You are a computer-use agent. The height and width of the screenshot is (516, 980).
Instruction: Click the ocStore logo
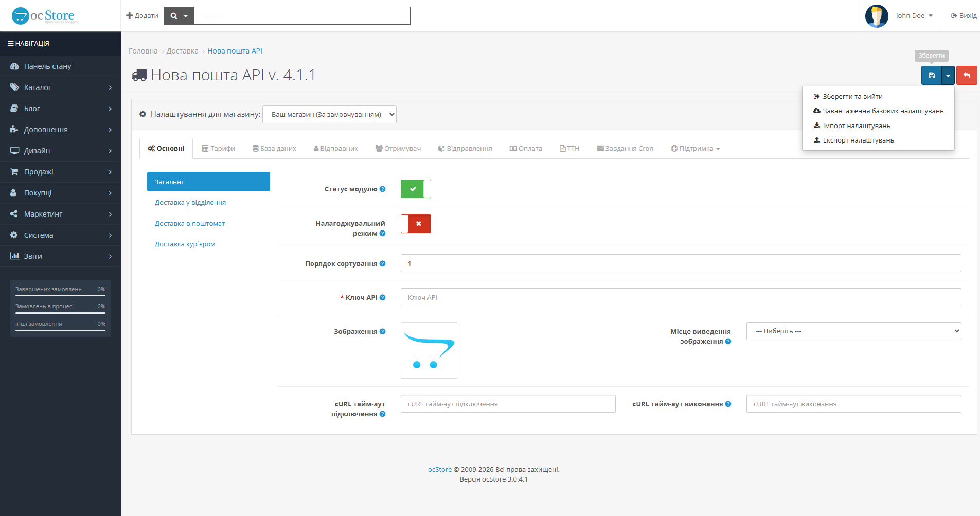[x=45, y=16]
